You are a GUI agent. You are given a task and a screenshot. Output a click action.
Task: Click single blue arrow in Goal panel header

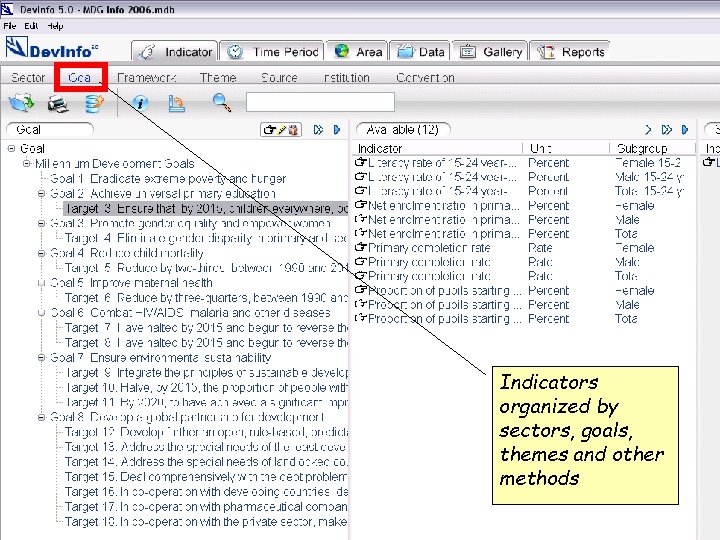coord(337,130)
